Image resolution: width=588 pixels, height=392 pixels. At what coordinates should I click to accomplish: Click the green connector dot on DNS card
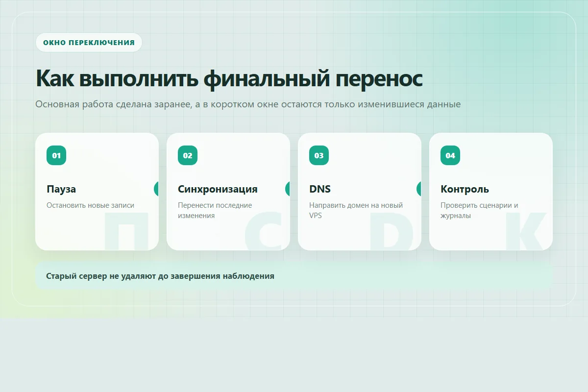click(x=419, y=189)
